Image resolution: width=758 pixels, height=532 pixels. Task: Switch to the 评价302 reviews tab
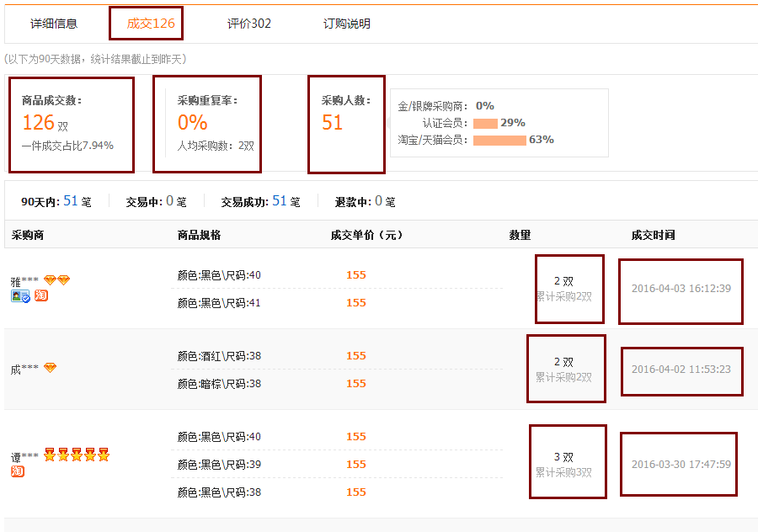click(x=249, y=24)
